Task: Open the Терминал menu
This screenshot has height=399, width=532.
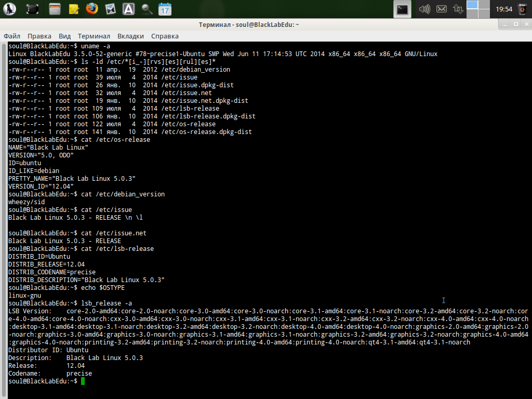Action: 94,36
